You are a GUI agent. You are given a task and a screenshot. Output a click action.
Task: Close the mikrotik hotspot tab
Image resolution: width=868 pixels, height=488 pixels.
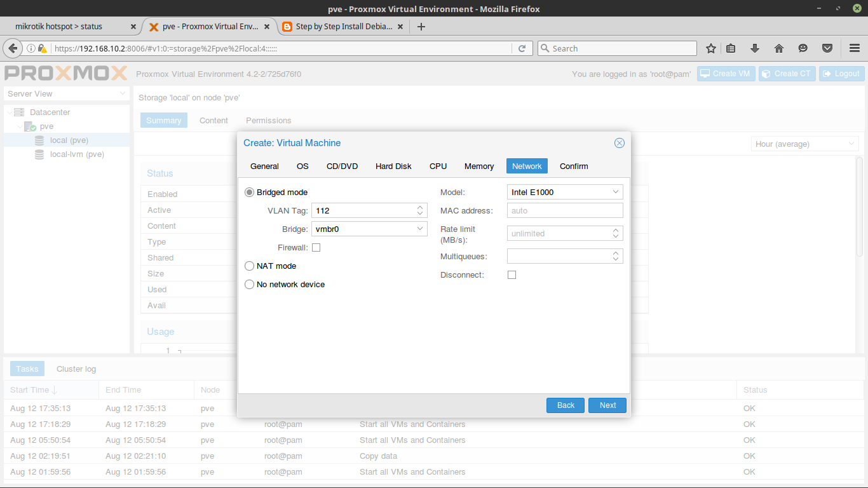pos(133,27)
